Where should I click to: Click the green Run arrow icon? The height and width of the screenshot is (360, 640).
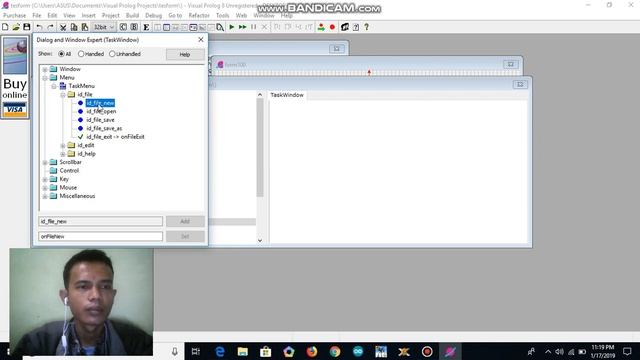point(231,27)
